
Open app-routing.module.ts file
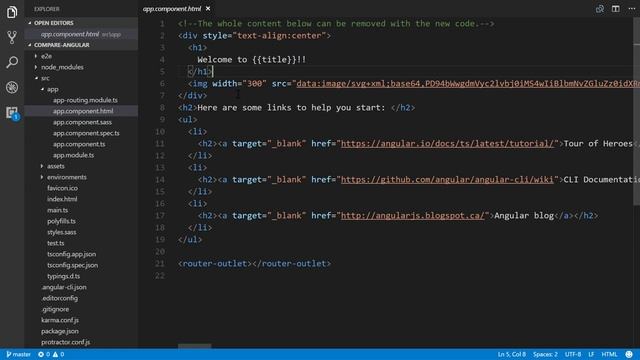click(x=85, y=100)
